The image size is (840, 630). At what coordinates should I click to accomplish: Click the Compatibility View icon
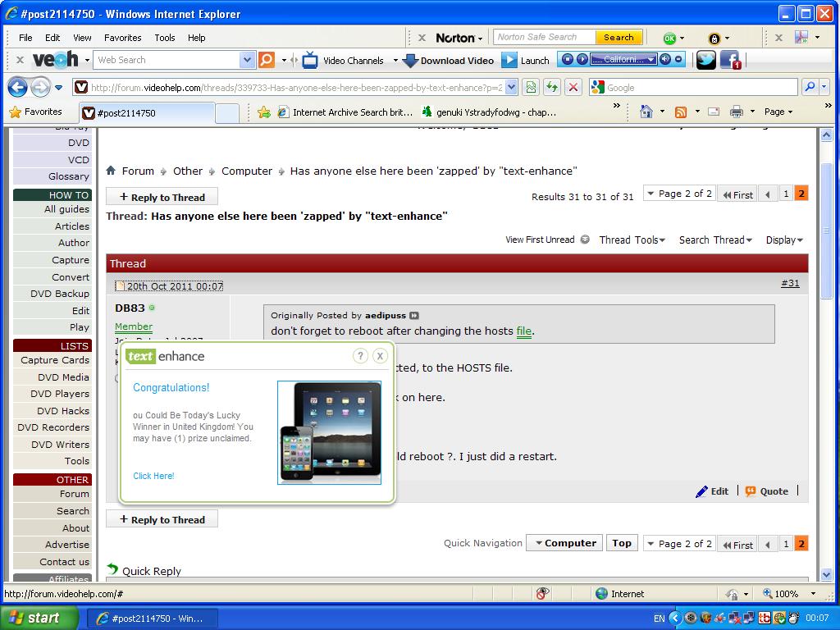click(531, 87)
